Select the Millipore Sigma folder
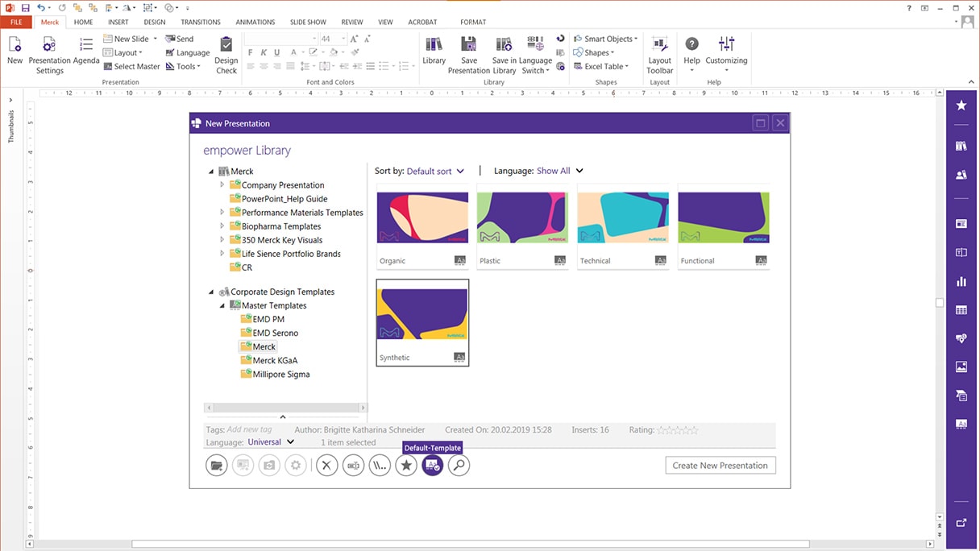This screenshot has width=980, height=551. click(x=280, y=375)
